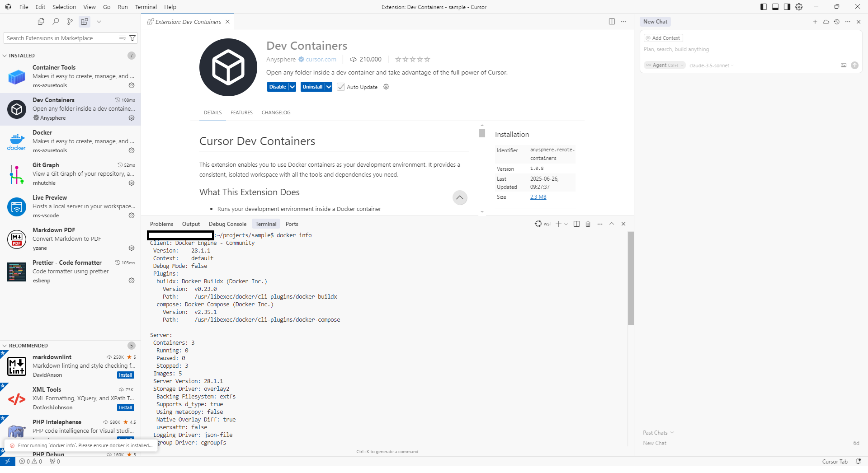The width and height of the screenshot is (868, 473).
Task: Split the terminal
Action: pyautogui.click(x=576, y=224)
